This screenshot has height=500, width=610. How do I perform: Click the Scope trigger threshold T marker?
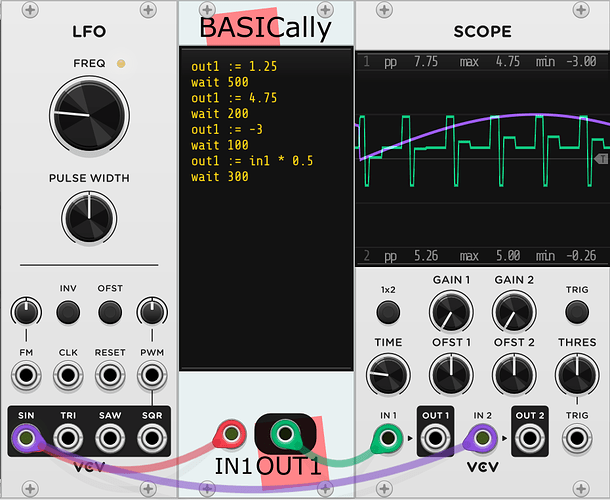(602, 158)
